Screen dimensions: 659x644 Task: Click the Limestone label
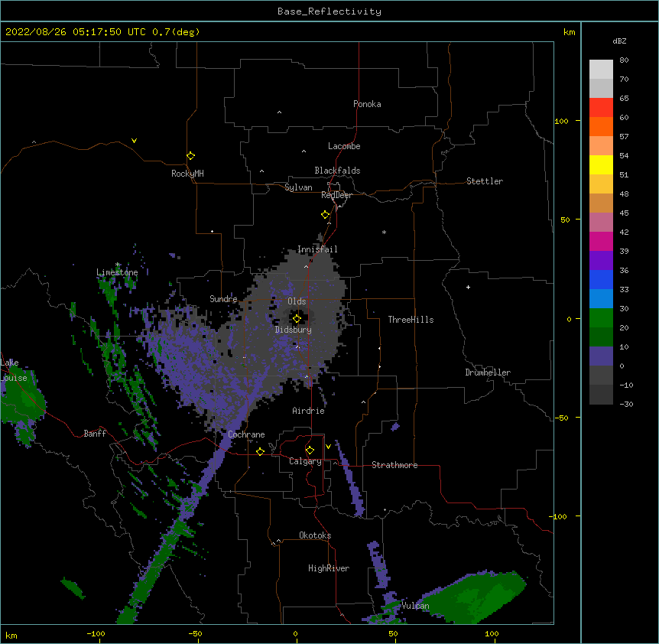[117, 272]
